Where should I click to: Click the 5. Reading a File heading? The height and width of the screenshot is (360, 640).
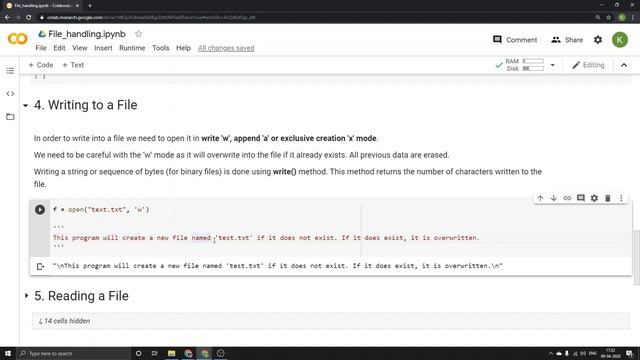click(x=81, y=296)
